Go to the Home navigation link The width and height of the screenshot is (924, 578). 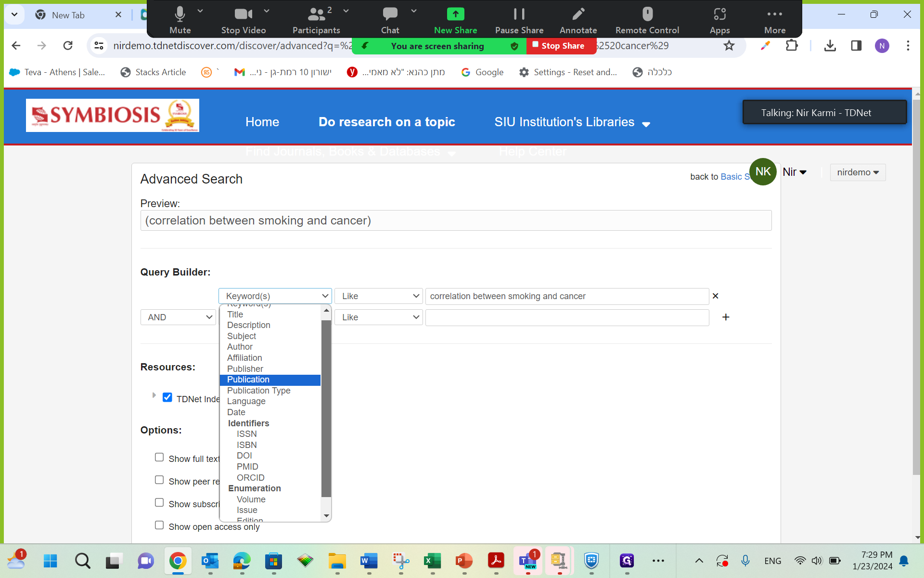coord(262,122)
